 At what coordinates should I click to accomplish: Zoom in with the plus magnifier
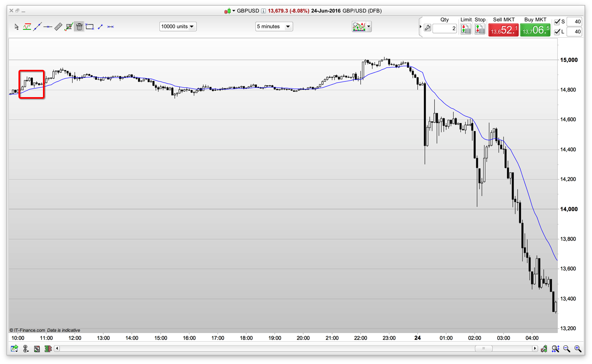[x=578, y=349]
